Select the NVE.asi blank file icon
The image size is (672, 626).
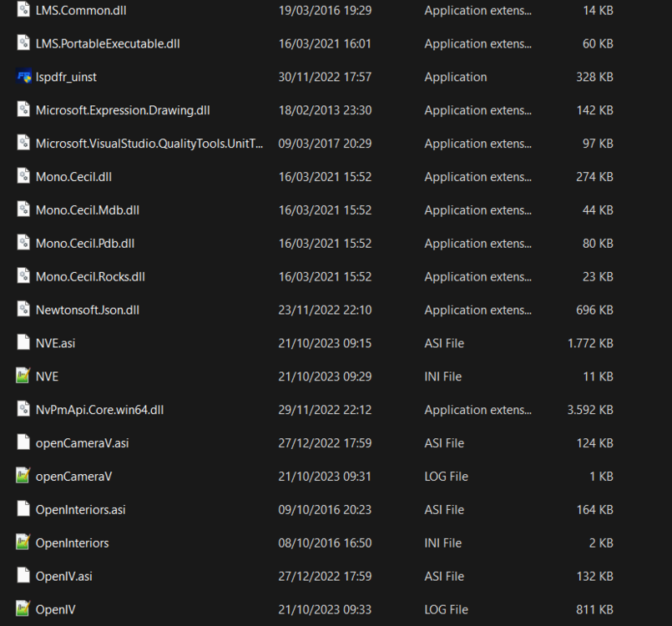[23, 343]
